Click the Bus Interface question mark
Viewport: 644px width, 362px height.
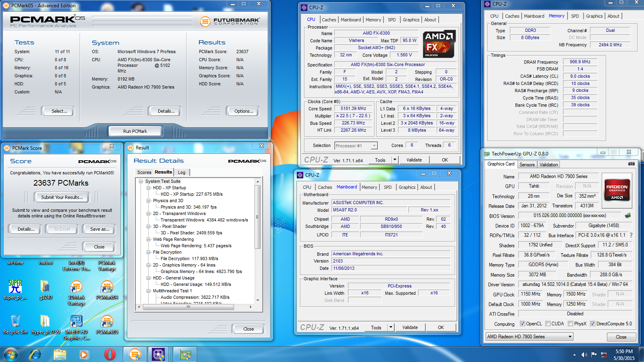pos(631,235)
